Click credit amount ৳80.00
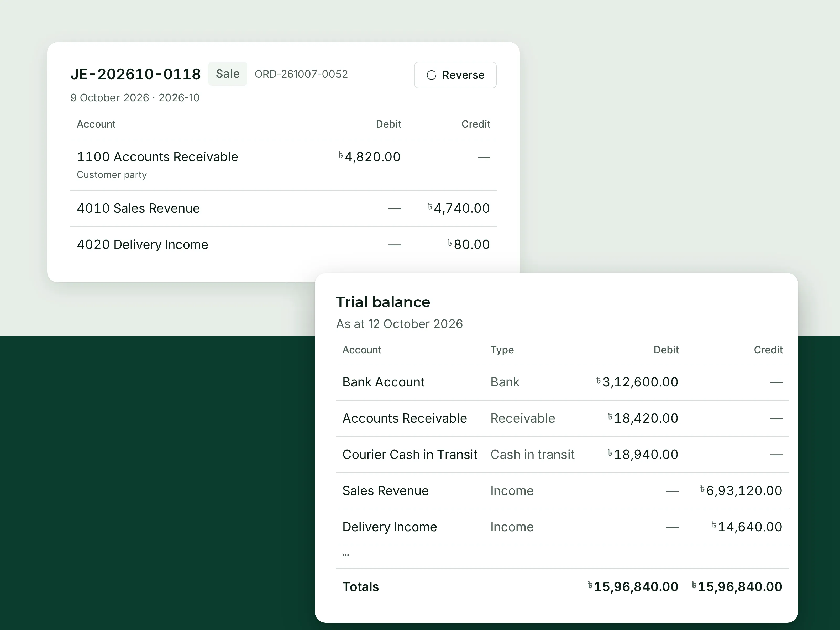Screen dimensions: 840x630 point(468,244)
